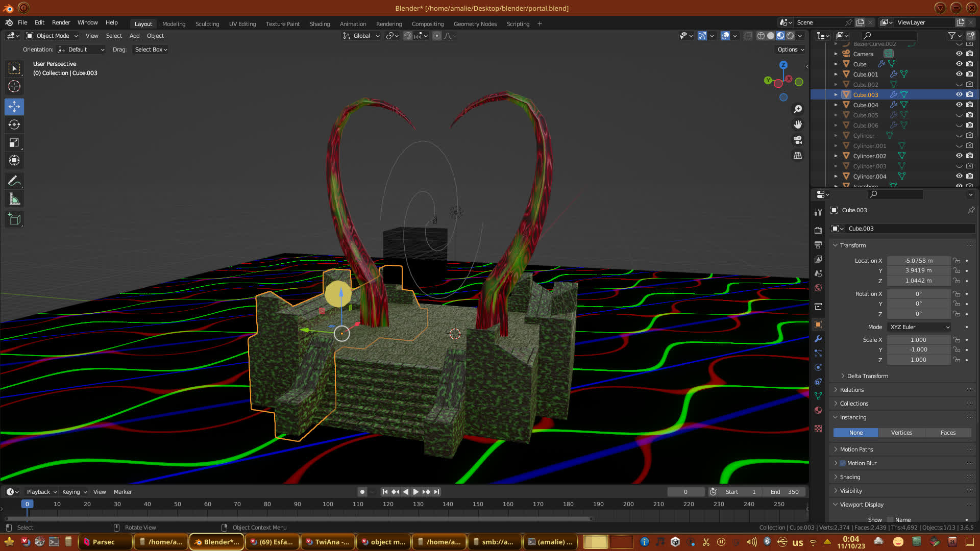
Task: Select the Scale tool in toolbar
Action: 14,143
